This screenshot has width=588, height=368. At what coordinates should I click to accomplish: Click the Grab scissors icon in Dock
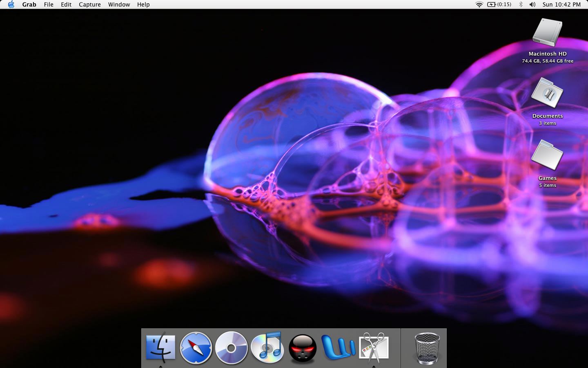point(374,348)
